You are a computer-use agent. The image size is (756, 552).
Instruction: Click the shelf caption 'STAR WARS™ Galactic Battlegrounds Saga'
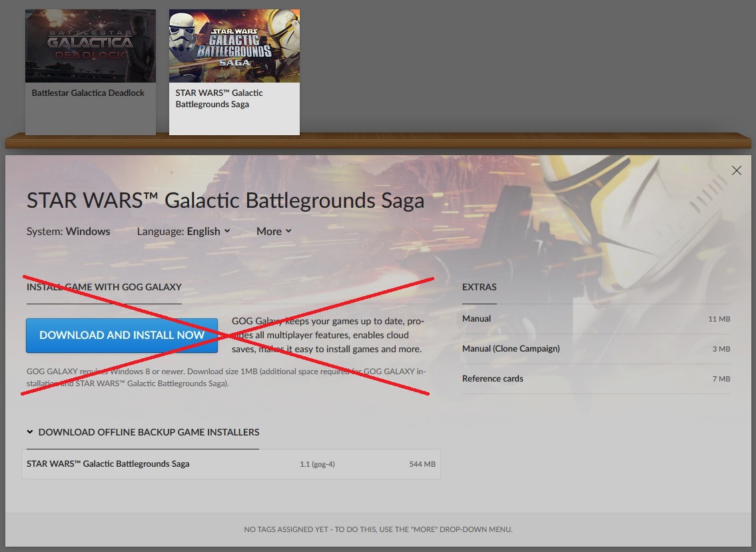pos(219,99)
